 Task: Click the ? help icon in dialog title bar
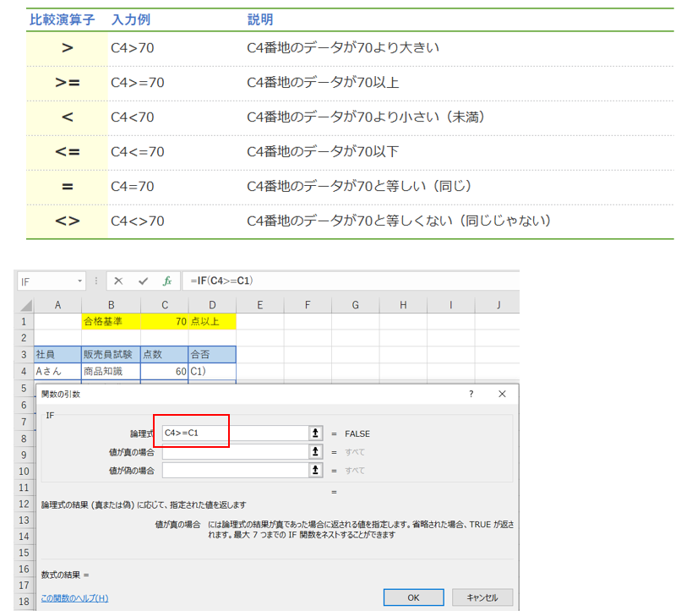[x=471, y=394]
